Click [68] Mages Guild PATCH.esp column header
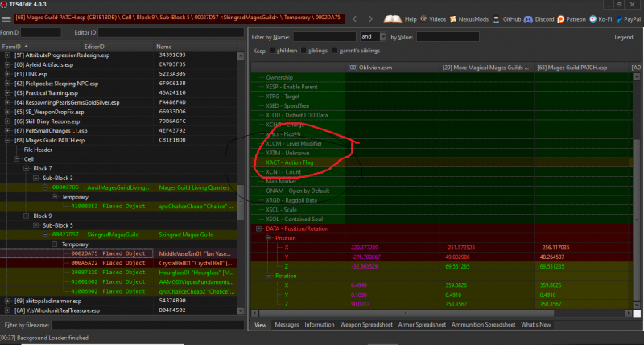The image size is (644, 345). pyautogui.click(x=581, y=68)
